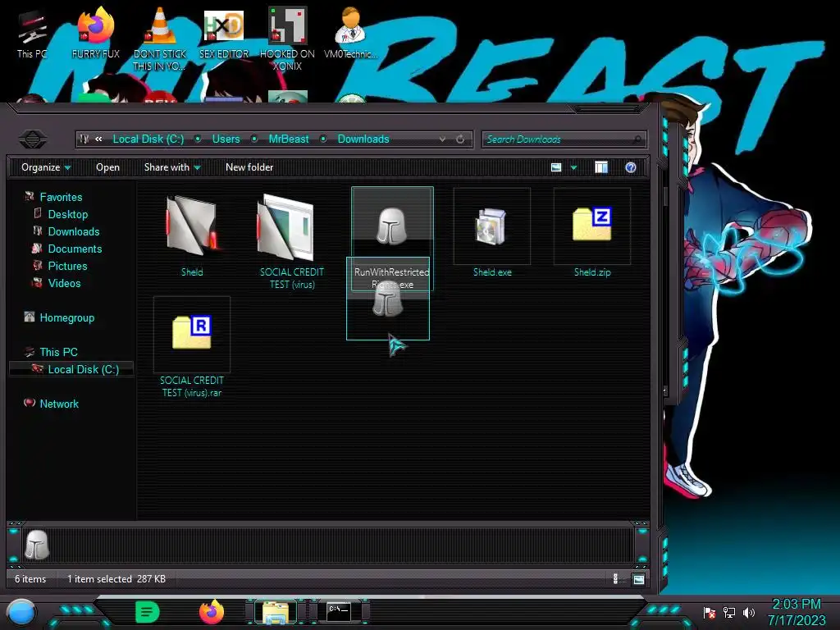The image size is (840, 630).
Task: Expand the view options dropdown arrow
Action: pyautogui.click(x=573, y=167)
